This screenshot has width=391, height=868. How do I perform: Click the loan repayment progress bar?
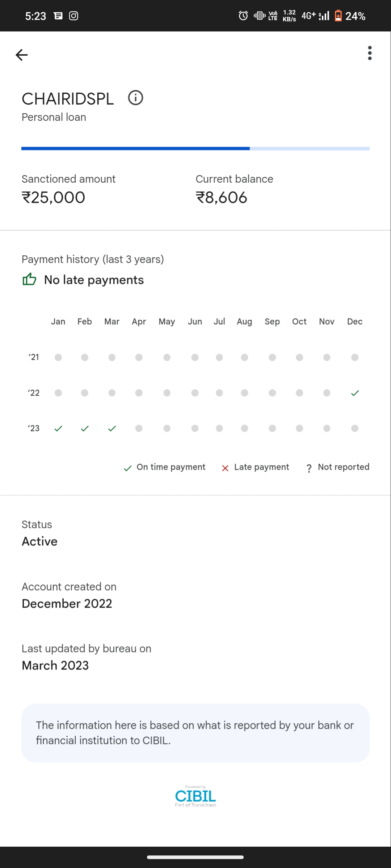pyautogui.click(x=195, y=149)
